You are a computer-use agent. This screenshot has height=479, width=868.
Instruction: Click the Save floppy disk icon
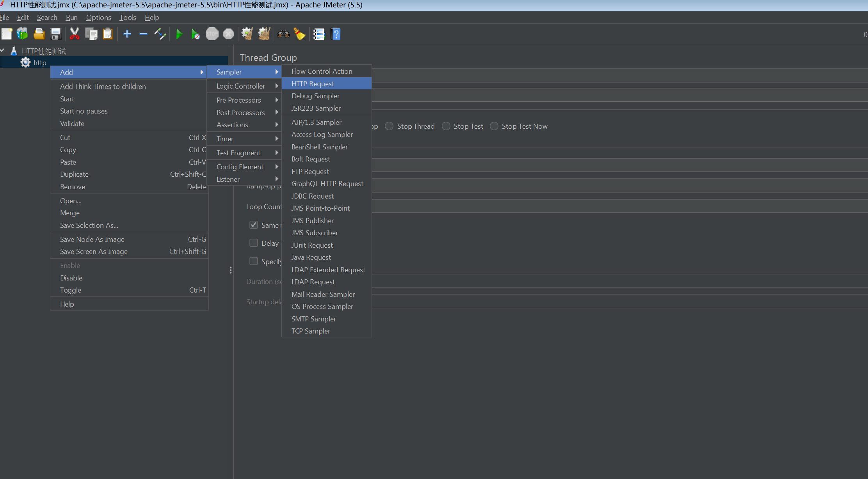coord(56,34)
